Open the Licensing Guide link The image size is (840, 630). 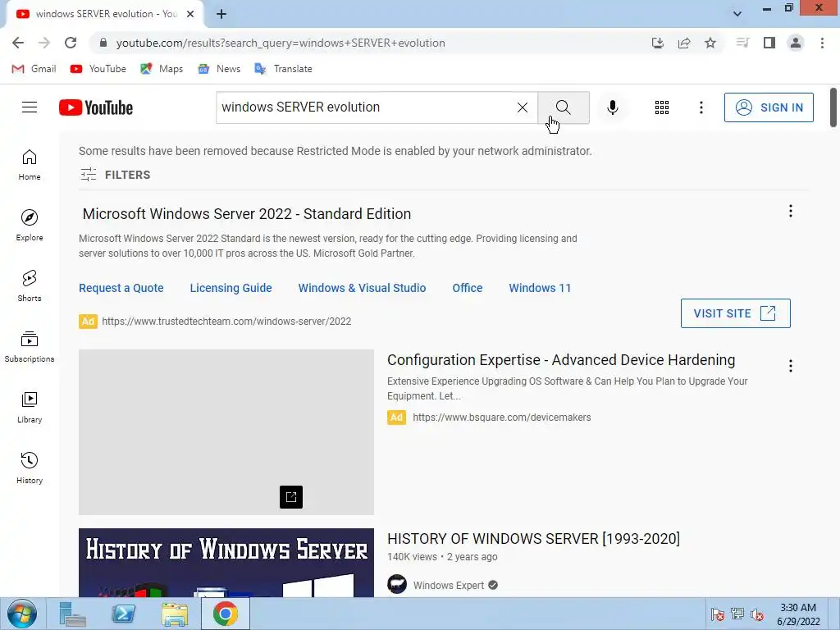click(231, 288)
